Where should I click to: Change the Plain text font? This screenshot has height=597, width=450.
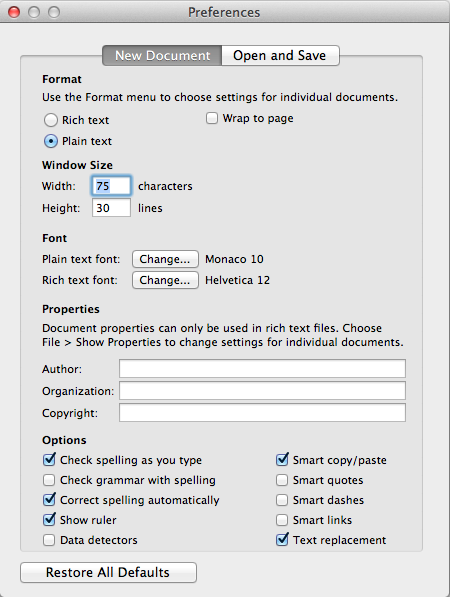click(165, 259)
